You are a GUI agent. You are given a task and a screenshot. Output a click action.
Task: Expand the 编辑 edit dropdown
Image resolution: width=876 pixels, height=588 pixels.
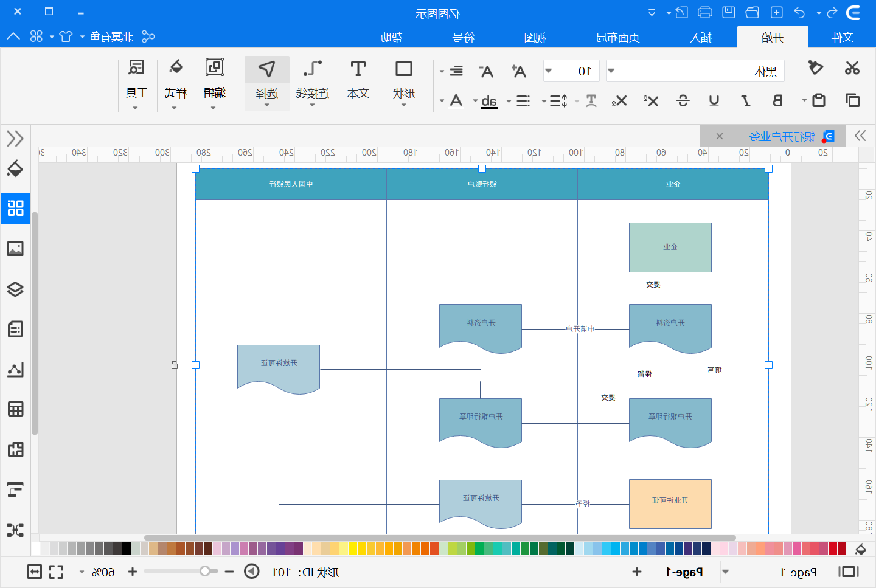214,85
